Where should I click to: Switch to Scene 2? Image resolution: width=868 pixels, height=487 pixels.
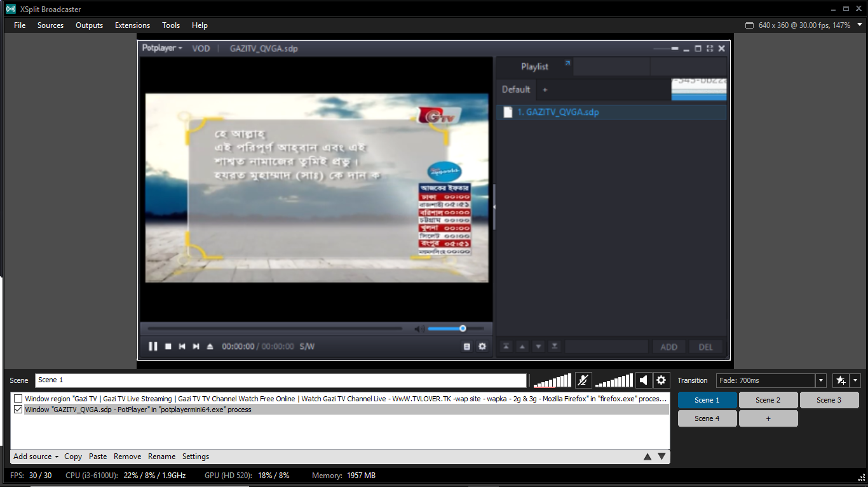coord(768,400)
